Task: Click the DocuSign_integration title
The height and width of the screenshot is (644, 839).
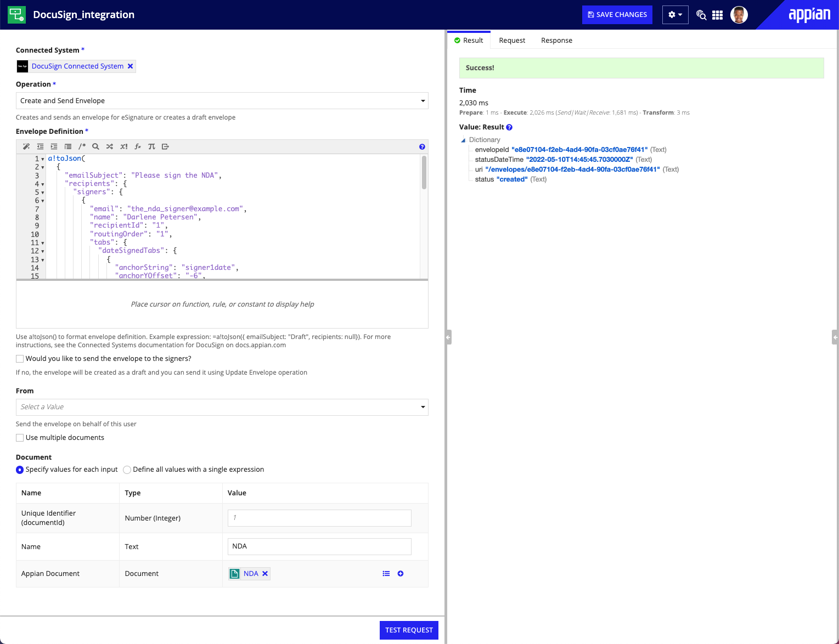Action: point(83,15)
